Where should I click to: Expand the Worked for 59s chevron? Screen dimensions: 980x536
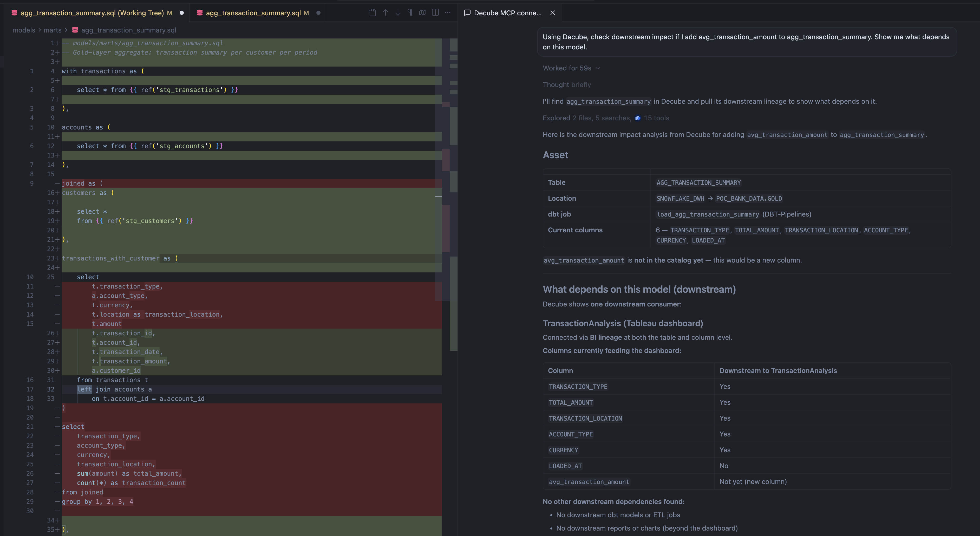[598, 68]
